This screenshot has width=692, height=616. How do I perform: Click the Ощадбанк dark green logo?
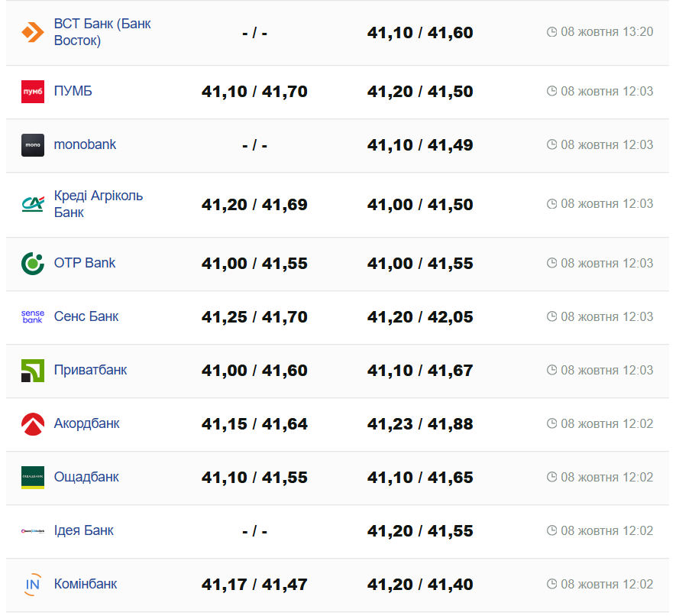point(33,478)
